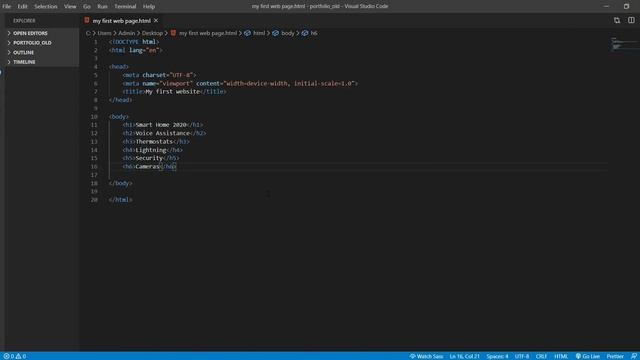Click the charset UTF-8 meta line
The width and height of the screenshot is (640, 360).
coord(159,75)
